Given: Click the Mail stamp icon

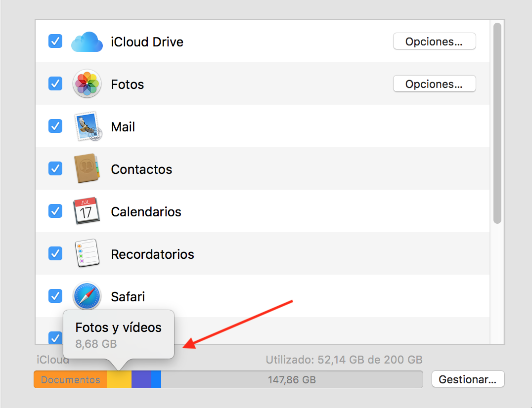Looking at the screenshot, I should coord(87,127).
